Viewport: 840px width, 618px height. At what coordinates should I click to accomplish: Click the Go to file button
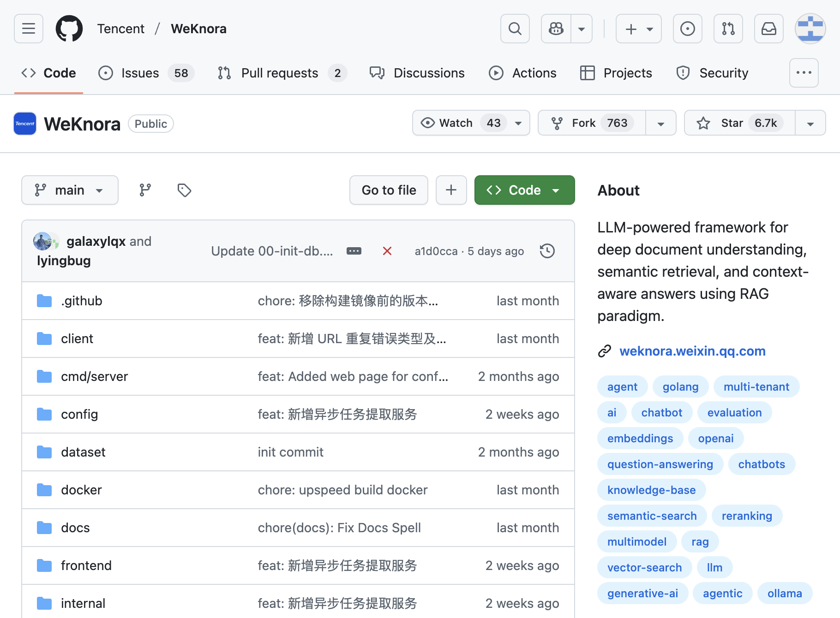pyautogui.click(x=389, y=190)
